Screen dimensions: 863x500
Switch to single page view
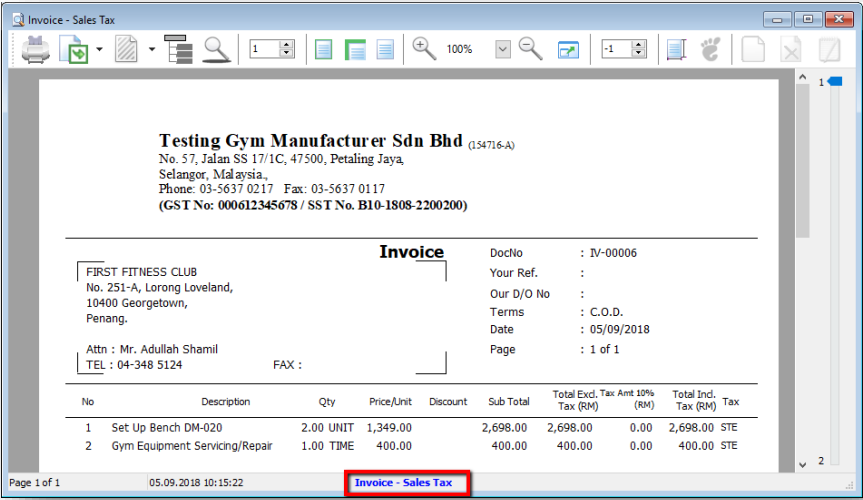[x=323, y=49]
